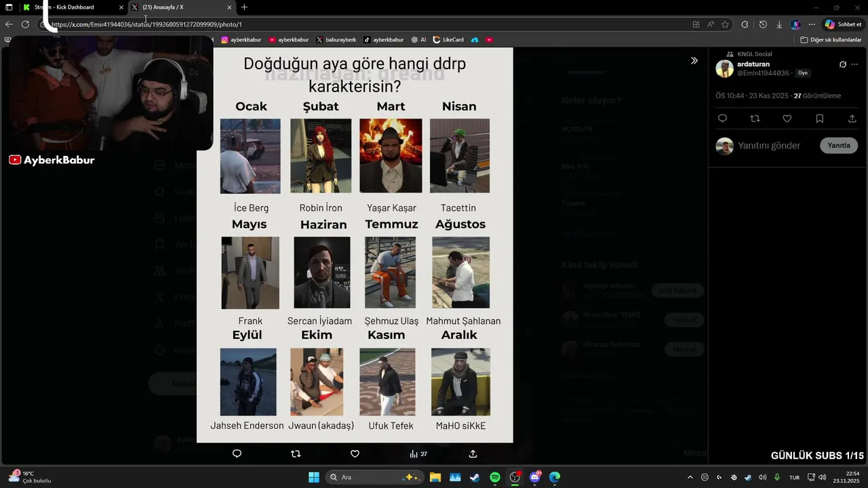Image resolution: width=868 pixels, height=488 pixels.
Task: Share the photo via the share icon below the image
Action: click(x=473, y=453)
